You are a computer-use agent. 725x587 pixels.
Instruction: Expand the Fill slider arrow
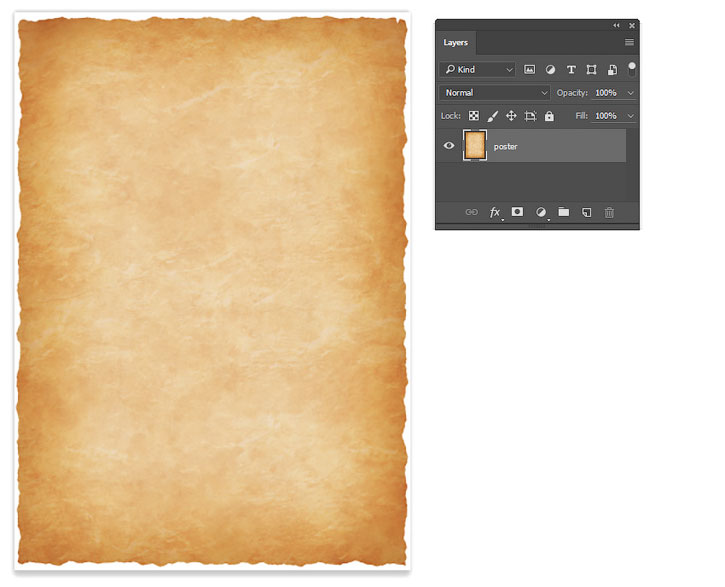click(x=630, y=116)
